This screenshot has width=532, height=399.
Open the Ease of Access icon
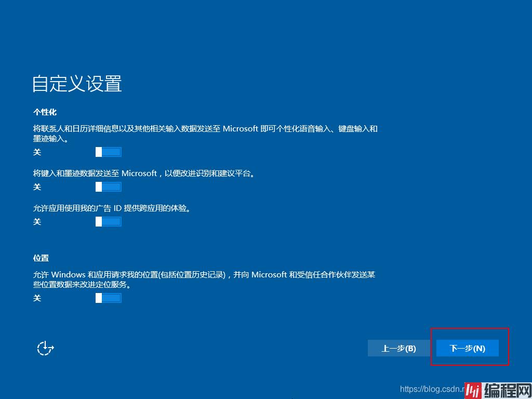pos(46,348)
